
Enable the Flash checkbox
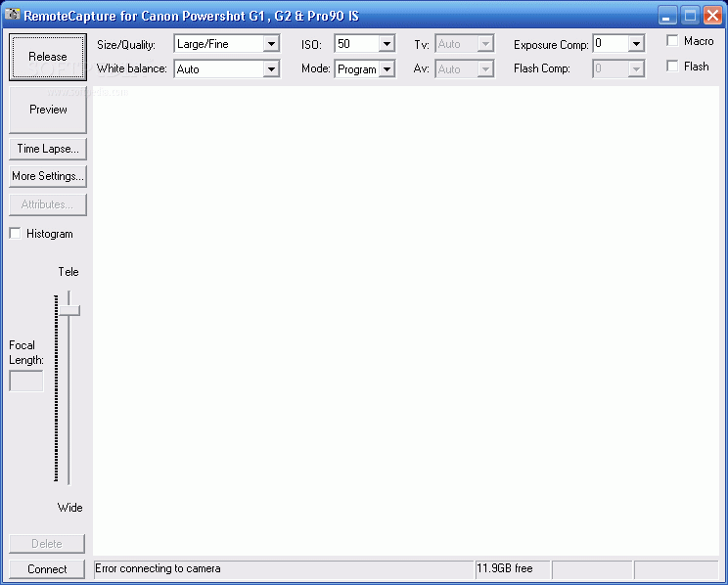coord(672,66)
